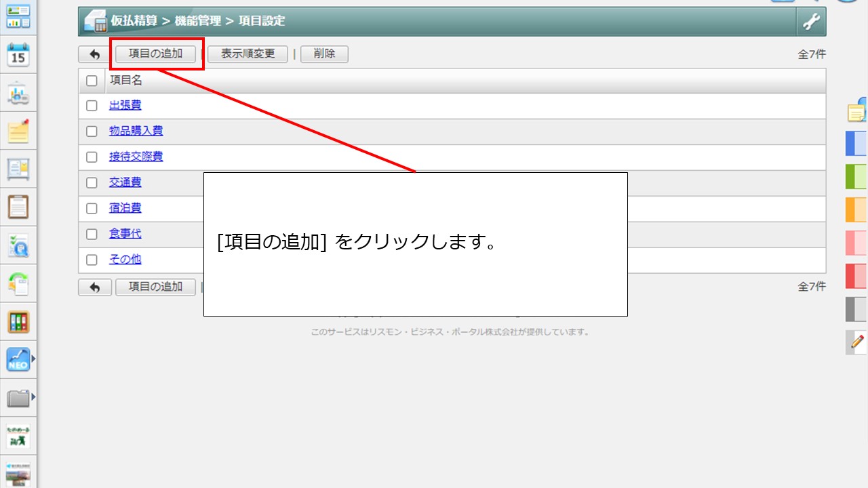Click the wrench settings icon in header
This screenshot has height=488, width=868.
(811, 22)
